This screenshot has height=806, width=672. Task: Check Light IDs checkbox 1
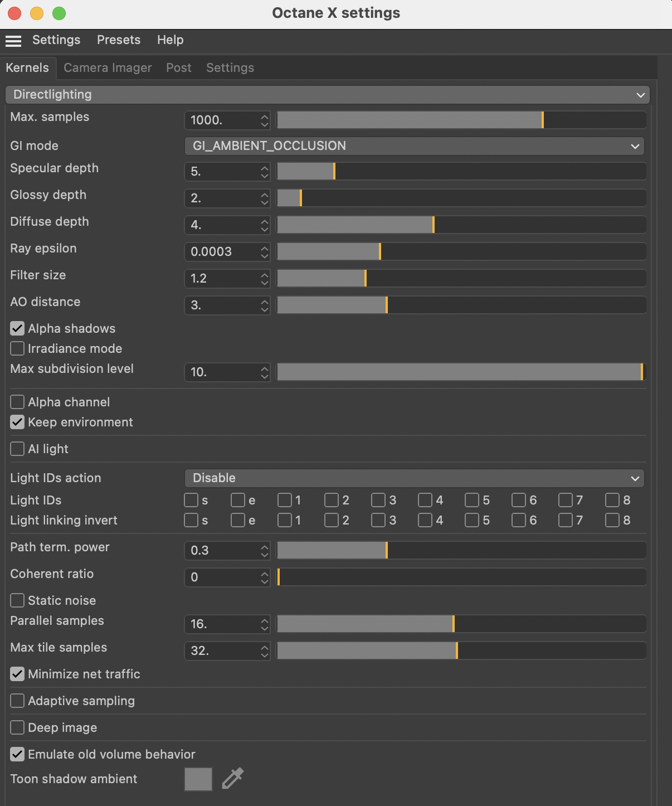pos(285,500)
